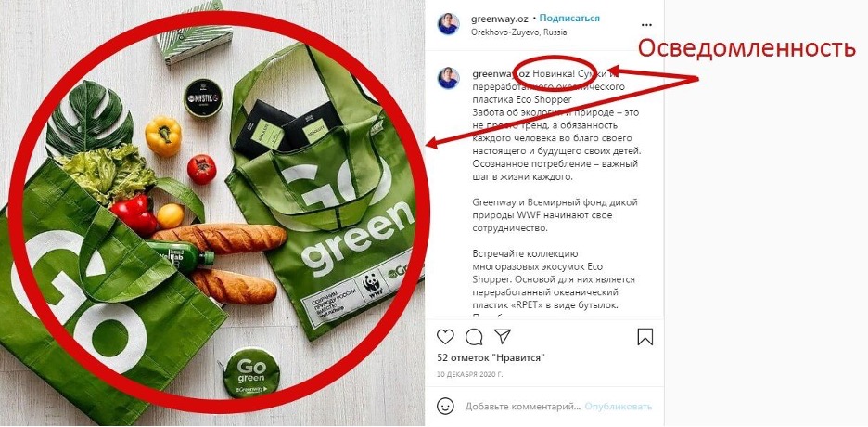Click the Опубликовать button

pyautogui.click(x=619, y=407)
